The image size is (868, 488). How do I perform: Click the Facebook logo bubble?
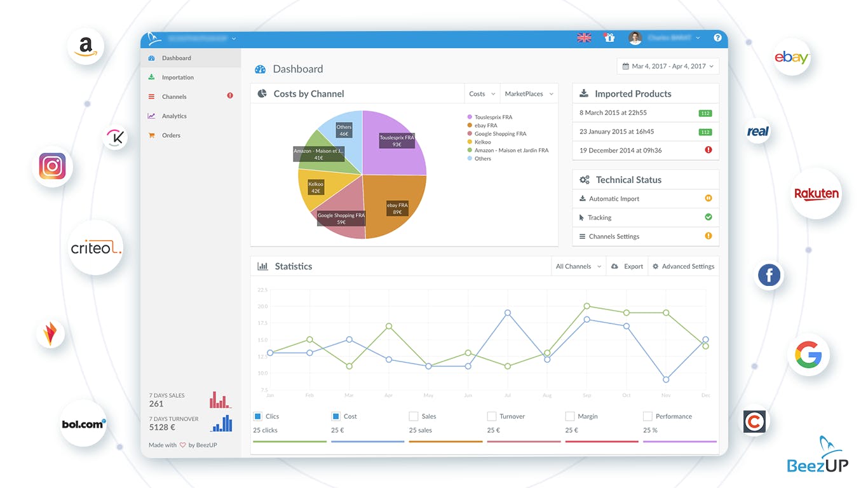point(769,275)
